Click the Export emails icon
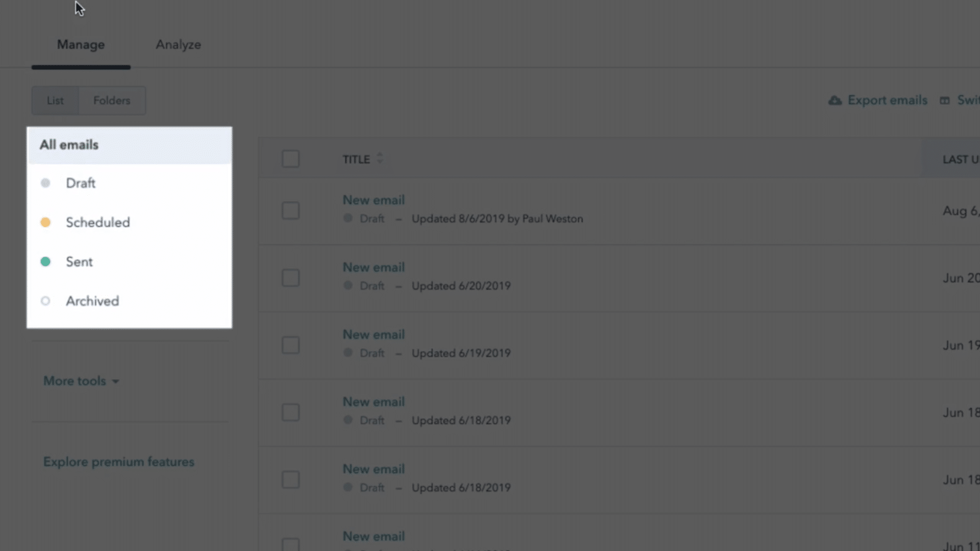Viewport: 980px width, 551px height. click(834, 99)
